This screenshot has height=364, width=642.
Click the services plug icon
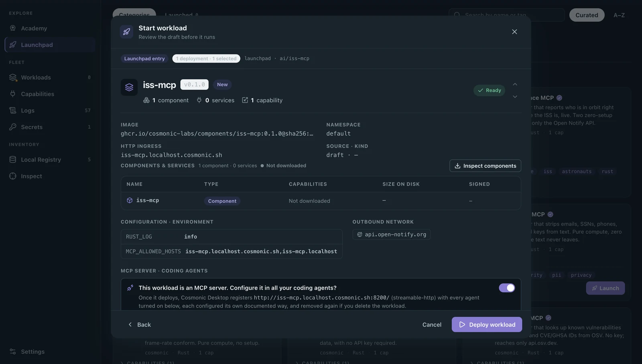click(x=199, y=100)
